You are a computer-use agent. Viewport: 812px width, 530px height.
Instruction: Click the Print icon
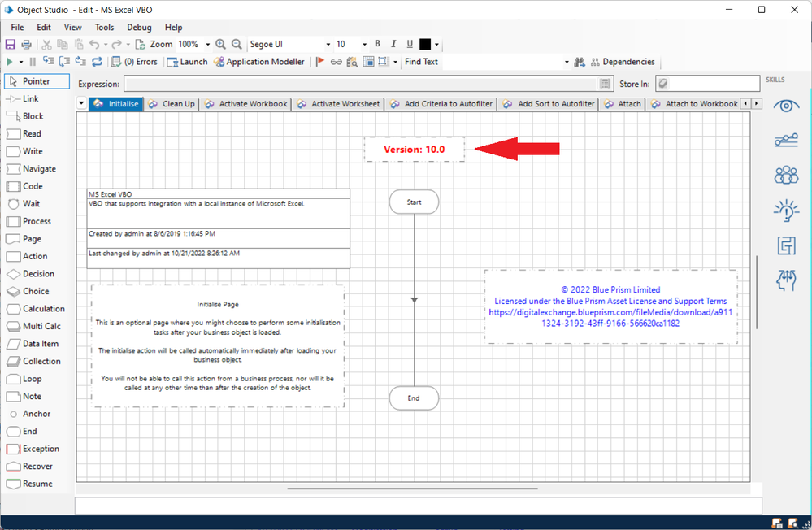pos(26,45)
